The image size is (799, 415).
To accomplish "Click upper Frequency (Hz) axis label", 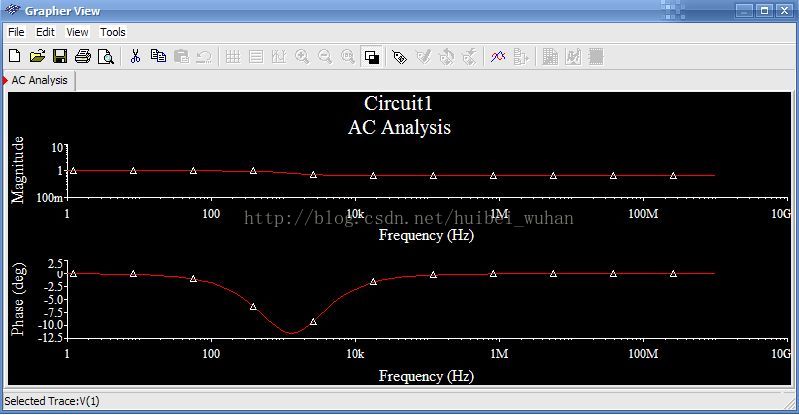I will pyautogui.click(x=426, y=236).
